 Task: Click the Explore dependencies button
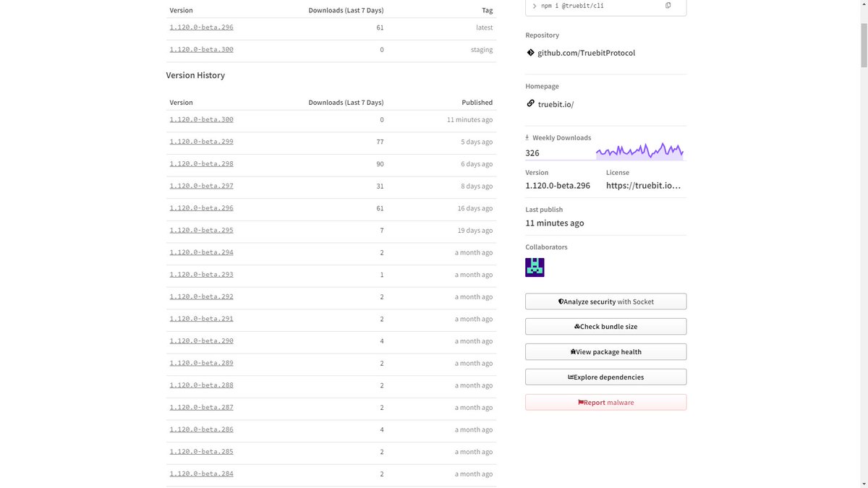coord(605,377)
